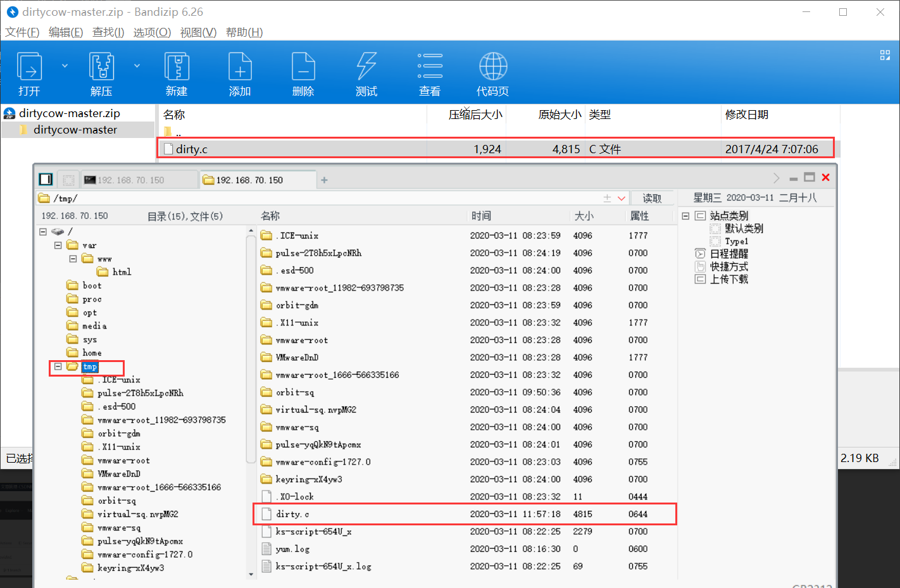
Task: Click the parent folder '..' entry in Bandizip
Action: pos(172,132)
